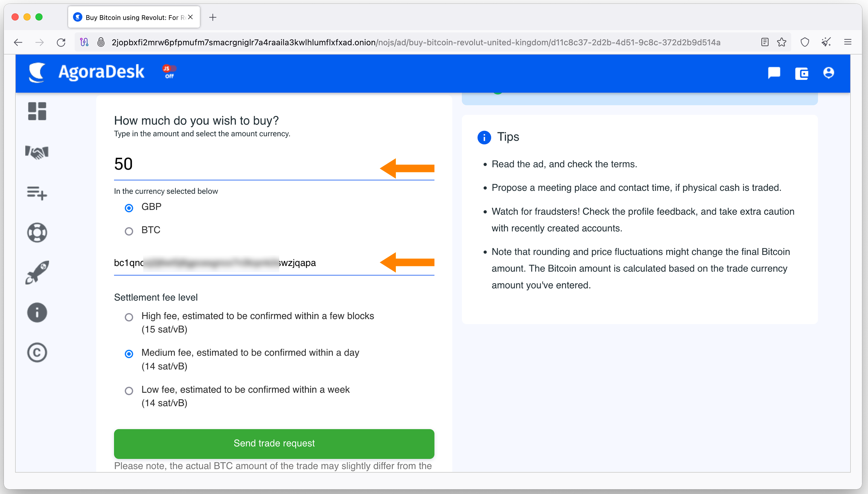The height and width of the screenshot is (494, 868).
Task: Open the dashboard icon in sidebar
Action: tap(37, 111)
